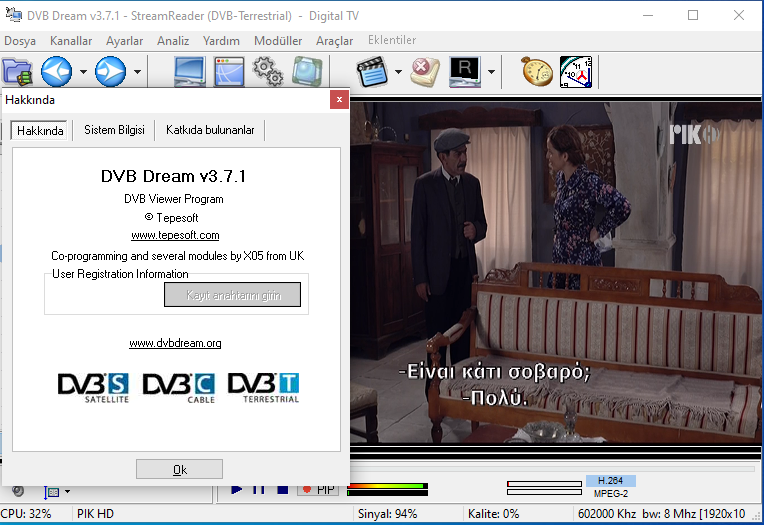Toggle the PIP button

tap(319, 489)
